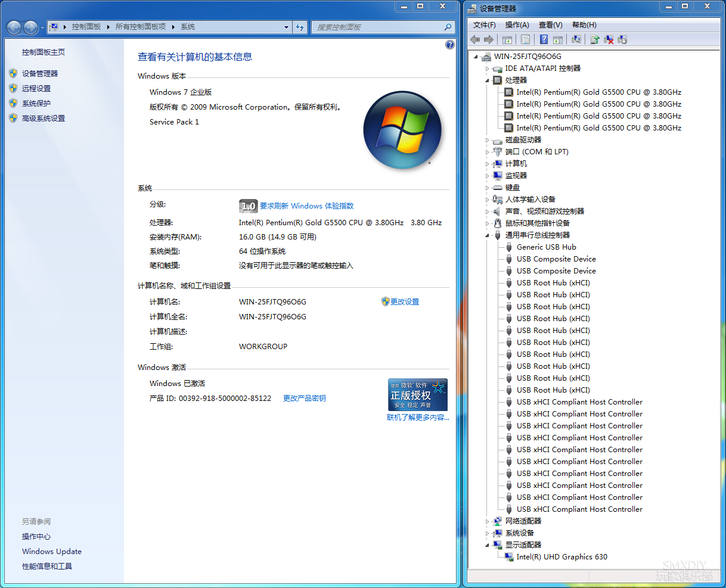Click 所有控制面板项 in the address breadcrumb

click(141, 27)
